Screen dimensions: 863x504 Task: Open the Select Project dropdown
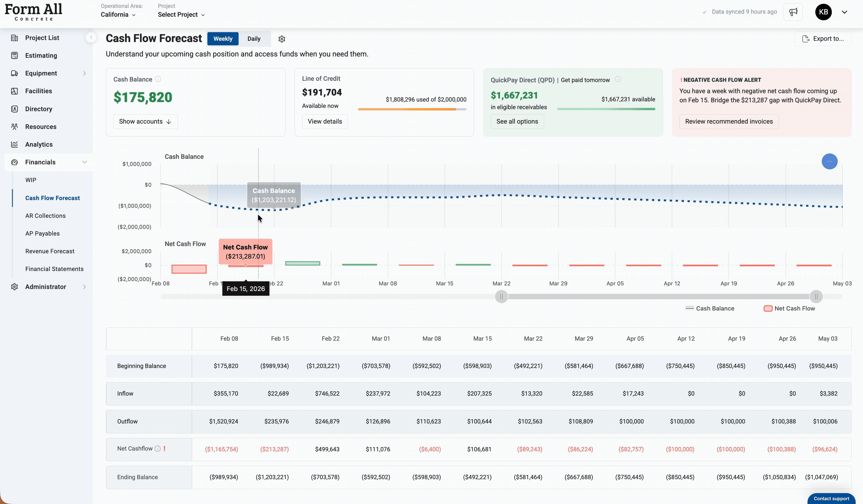click(x=181, y=15)
